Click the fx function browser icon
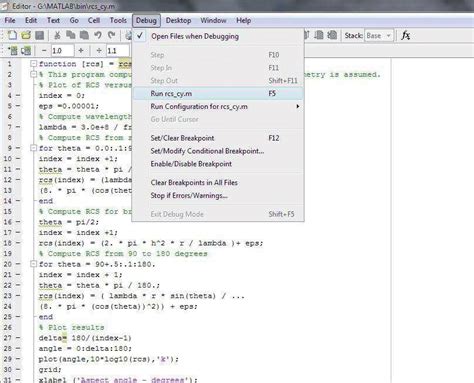474x383 pixels. click(x=406, y=35)
